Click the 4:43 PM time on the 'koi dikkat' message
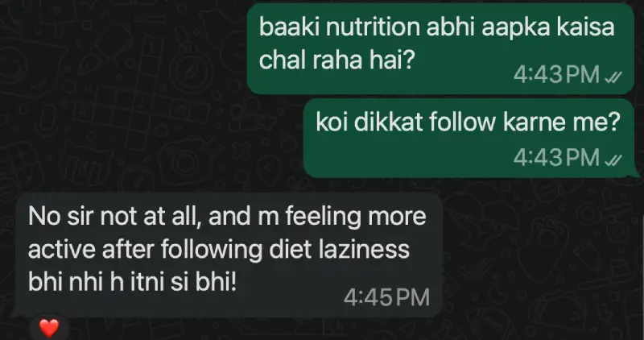The width and height of the screenshot is (644, 340). pos(556,157)
